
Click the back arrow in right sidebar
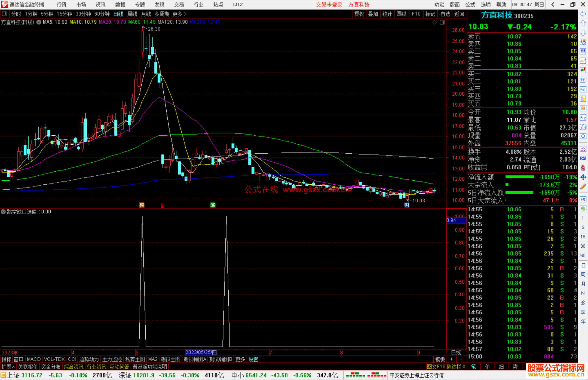[x=583, y=14]
